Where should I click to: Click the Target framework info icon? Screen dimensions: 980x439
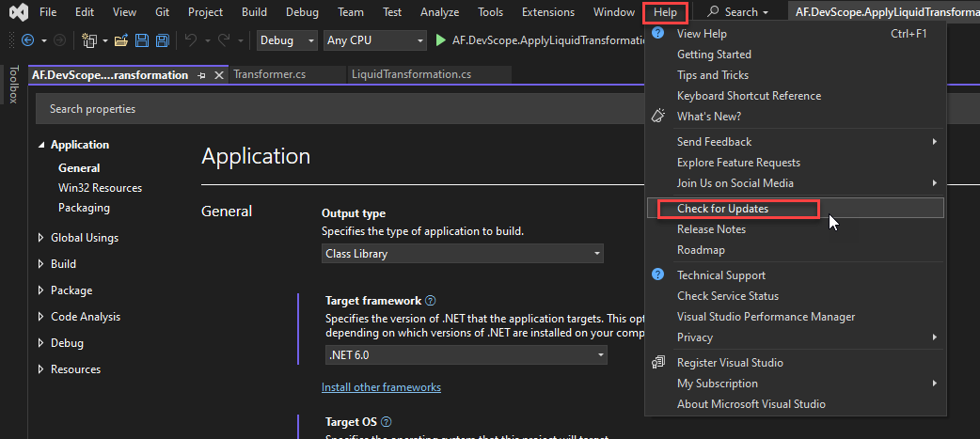tap(430, 301)
